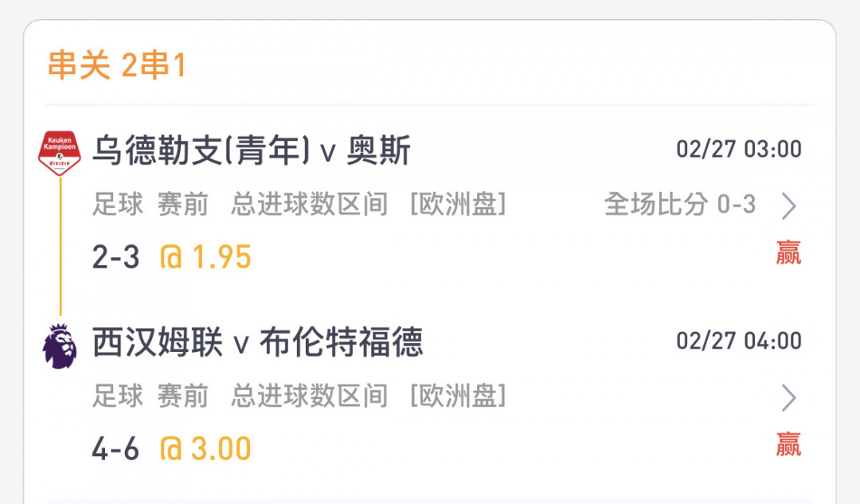
Task: Click the Premier League lion logo
Action: [x=60, y=346]
